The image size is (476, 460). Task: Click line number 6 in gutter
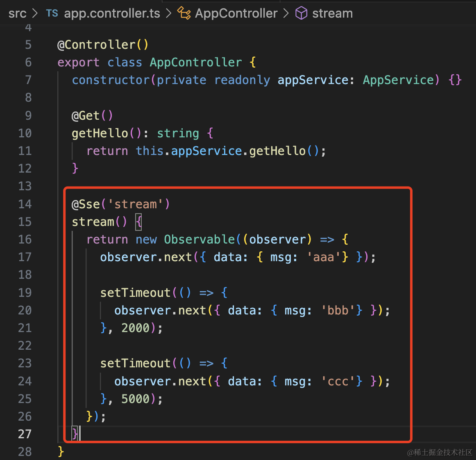(x=28, y=62)
